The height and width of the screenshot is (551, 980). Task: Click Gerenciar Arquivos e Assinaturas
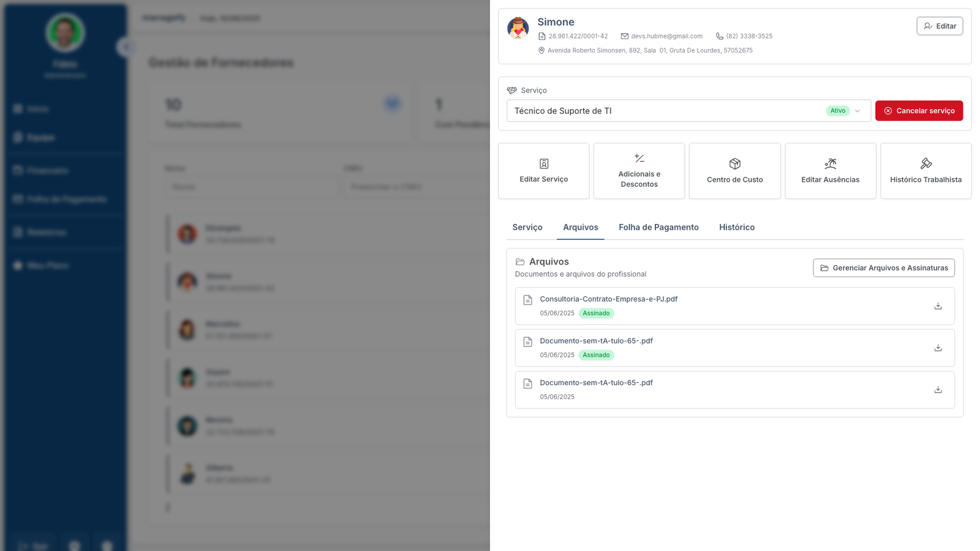(x=884, y=268)
